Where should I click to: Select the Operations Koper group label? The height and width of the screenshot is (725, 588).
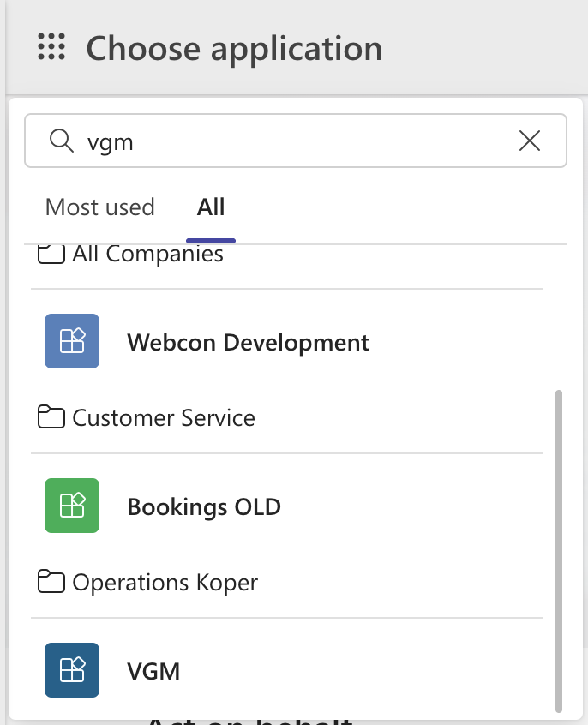(165, 583)
